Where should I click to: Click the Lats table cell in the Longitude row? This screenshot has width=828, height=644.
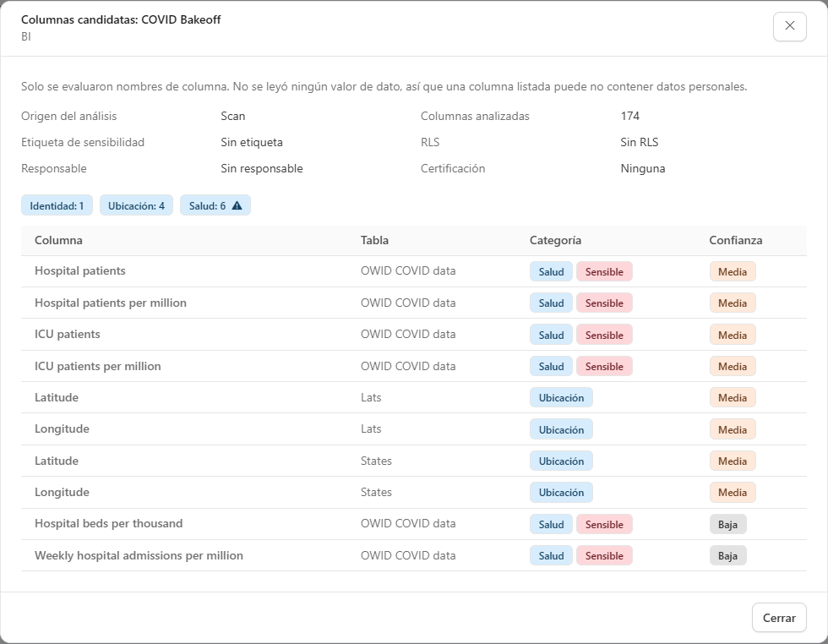coord(371,429)
